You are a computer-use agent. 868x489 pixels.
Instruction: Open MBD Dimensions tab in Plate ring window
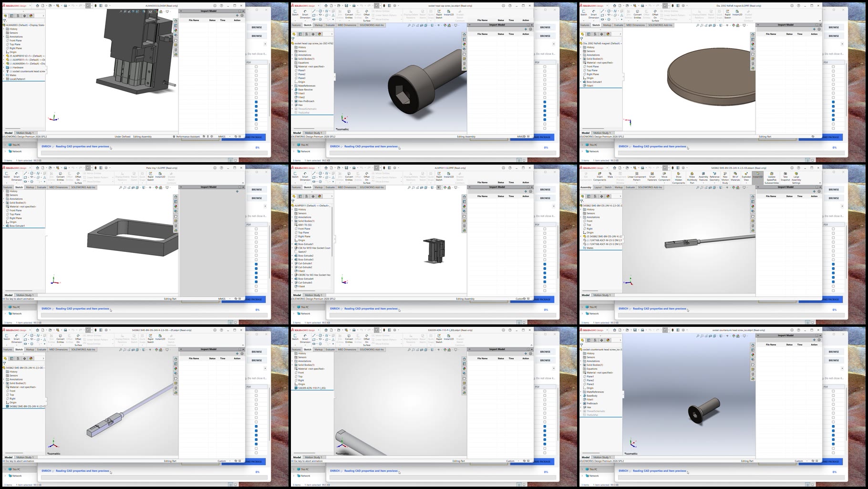(x=59, y=187)
